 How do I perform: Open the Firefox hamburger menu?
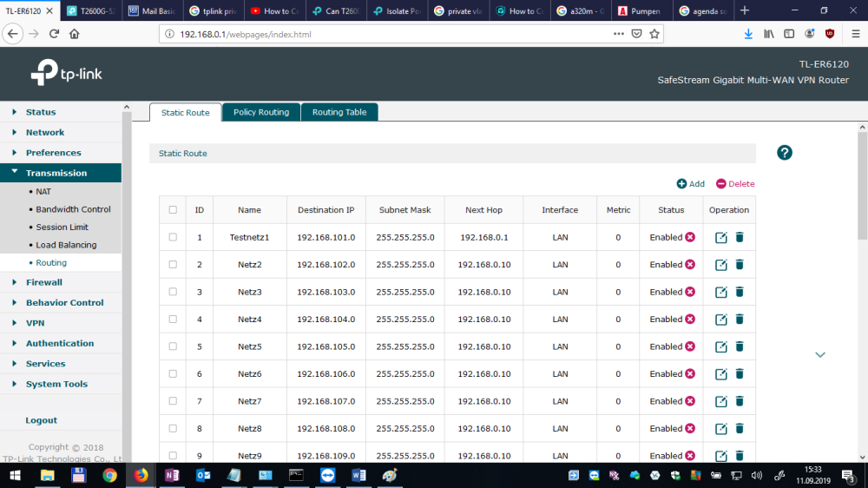[x=856, y=34]
